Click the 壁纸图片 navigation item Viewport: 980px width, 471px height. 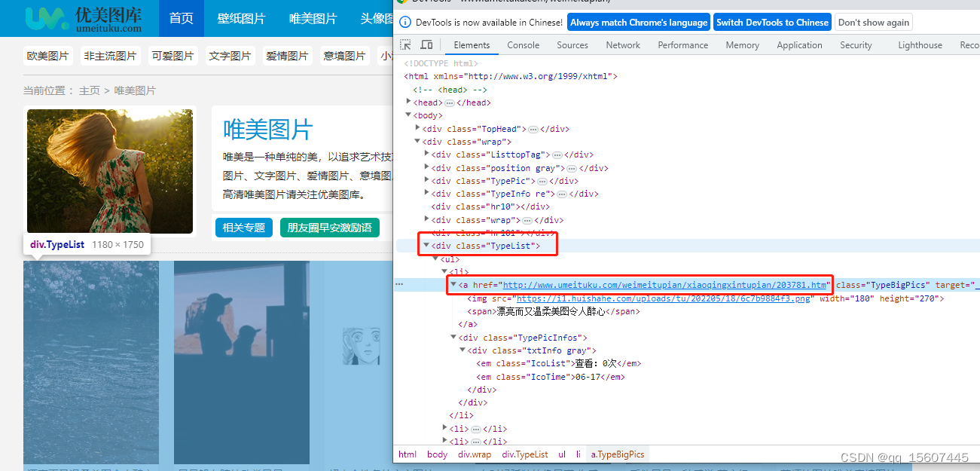[x=241, y=18]
